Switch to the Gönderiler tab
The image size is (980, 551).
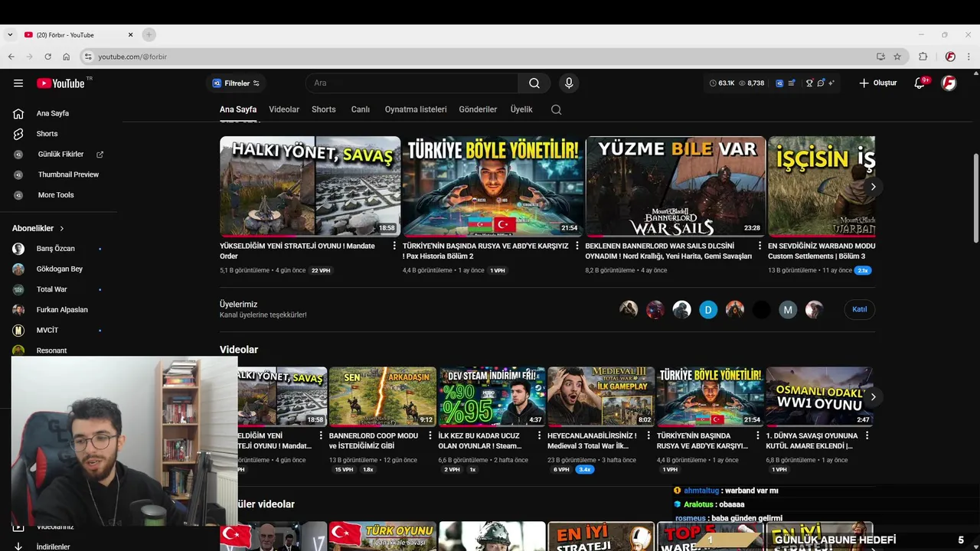coord(478,109)
